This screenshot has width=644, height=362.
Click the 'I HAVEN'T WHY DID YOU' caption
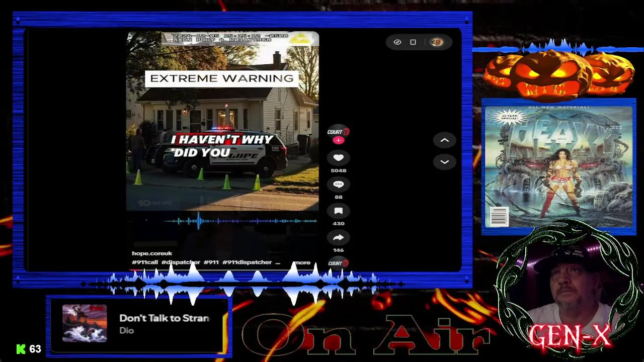pyautogui.click(x=221, y=146)
